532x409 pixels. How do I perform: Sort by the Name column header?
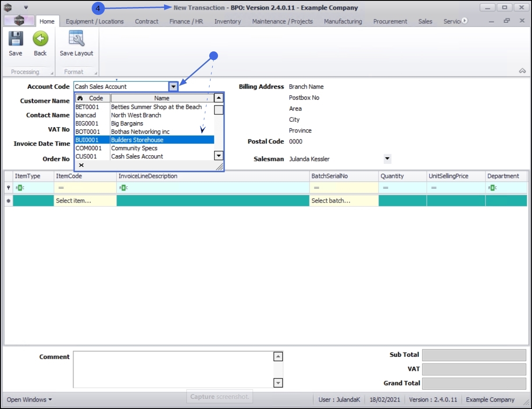click(x=162, y=98)
